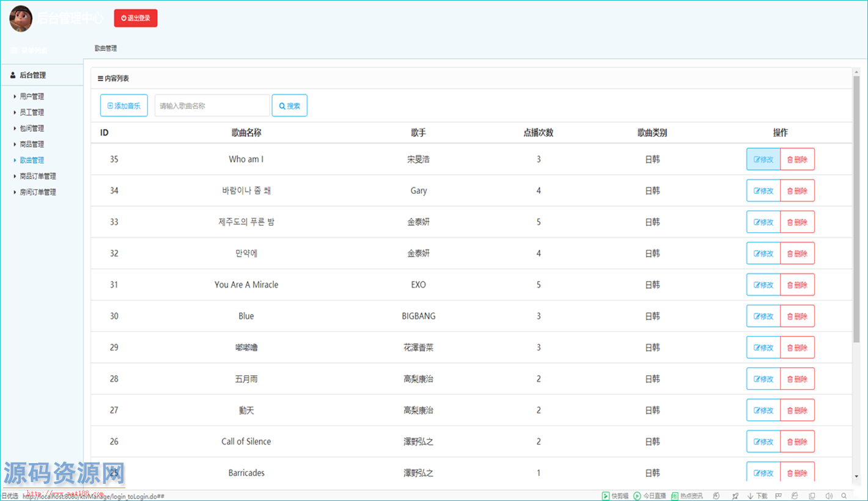Click the magnifier zoom icon in status bar
The image size is (868, 501).
click(844, 496)
